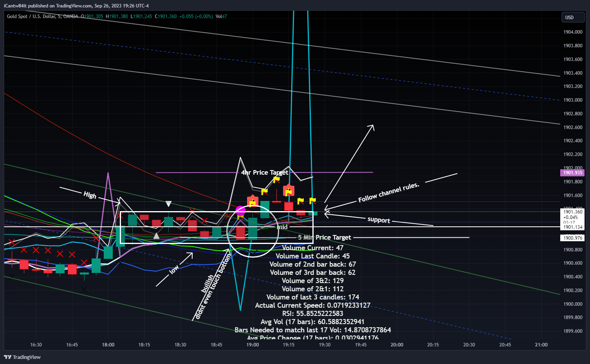Select the 'support' annotation text
This screenshot has width=590, height=364.
(379, 220)
